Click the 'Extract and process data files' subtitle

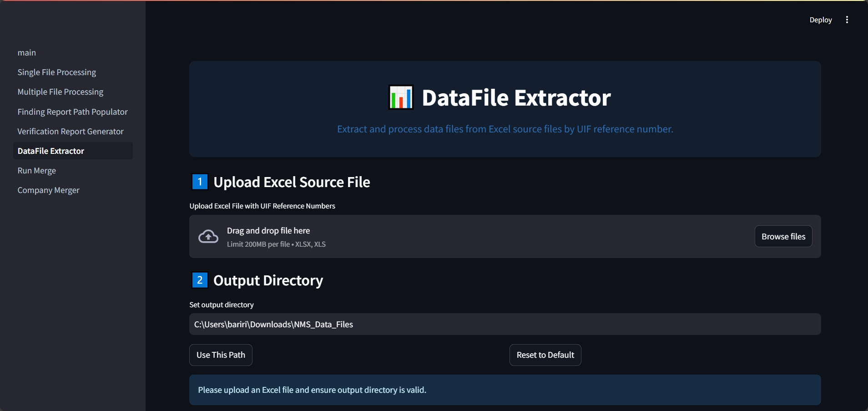(x=505, y=129)
